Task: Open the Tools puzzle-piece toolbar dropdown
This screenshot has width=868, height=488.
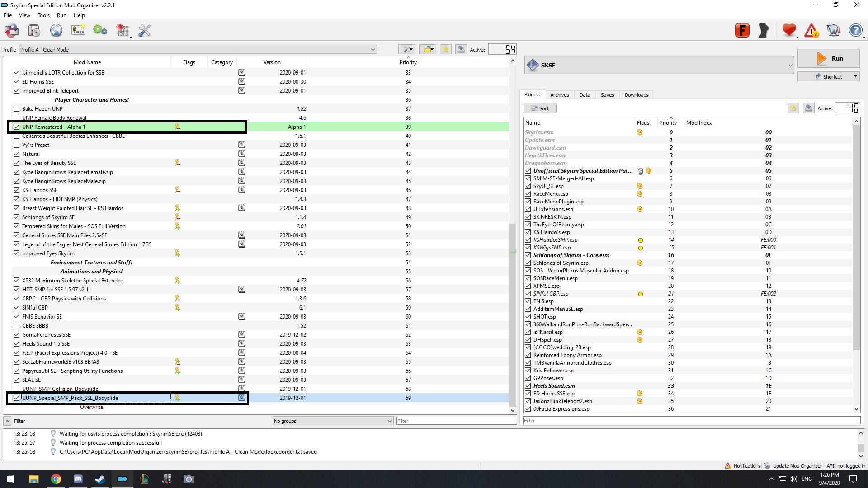Action: (x=123, y=30)
